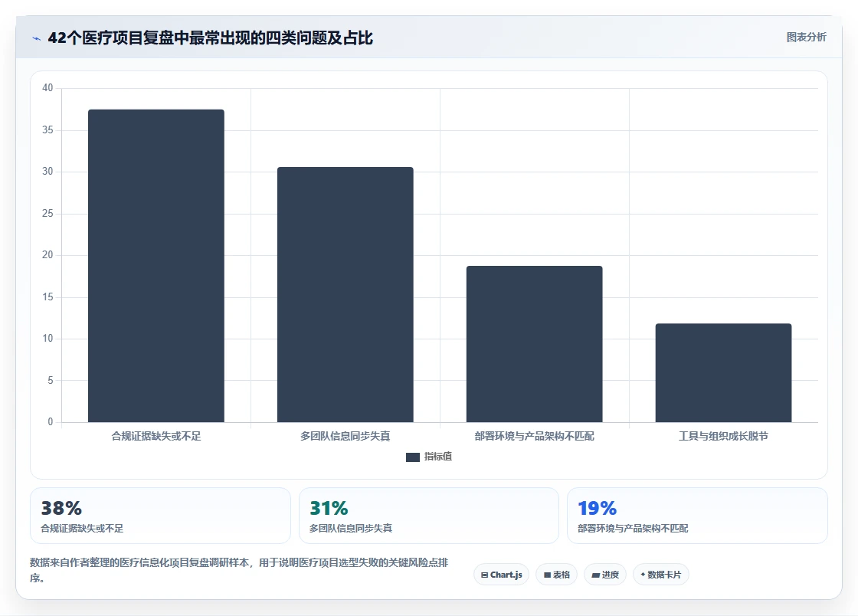Screen dimensions: 858x616
Task: Click the 指标值 legend text
Action: coord(437,457)
